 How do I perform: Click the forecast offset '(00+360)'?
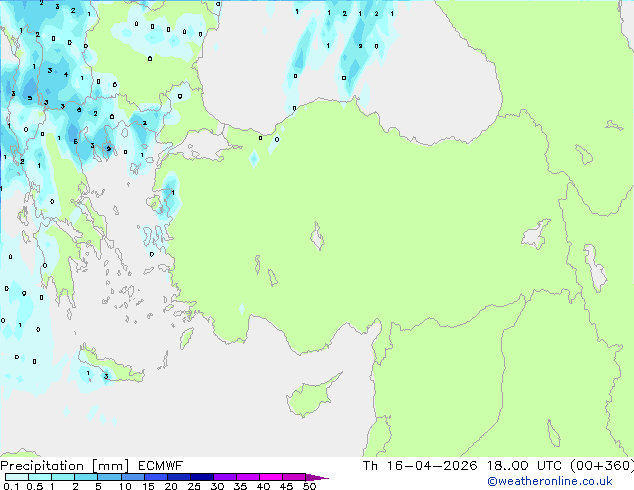coord(602,466)
